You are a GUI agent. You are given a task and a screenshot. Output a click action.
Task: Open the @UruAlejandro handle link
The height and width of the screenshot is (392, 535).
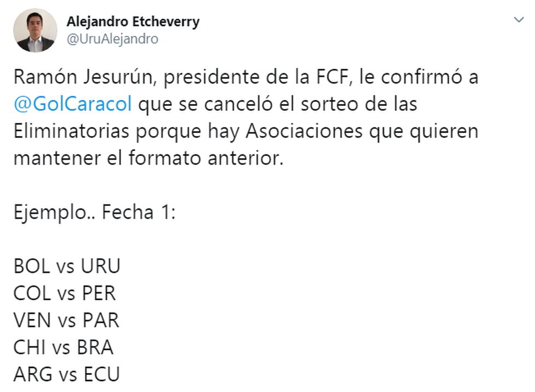coord(112,39)
